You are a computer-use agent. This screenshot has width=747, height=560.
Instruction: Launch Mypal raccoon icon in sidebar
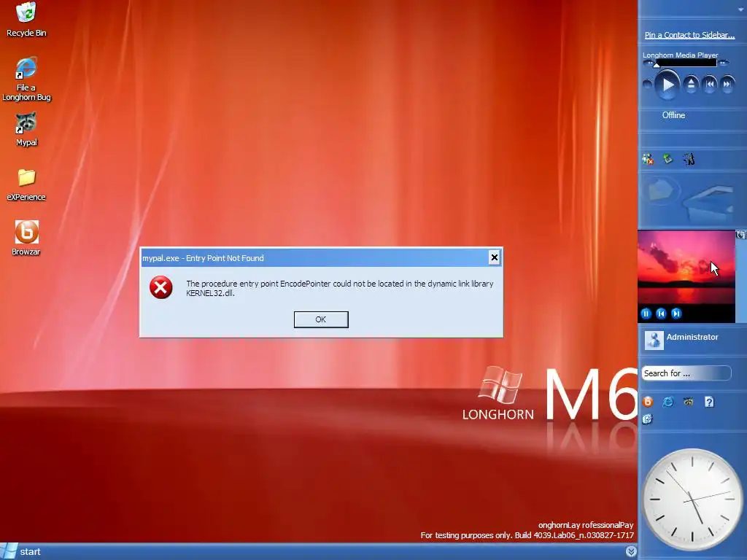(x=689, y=402)
